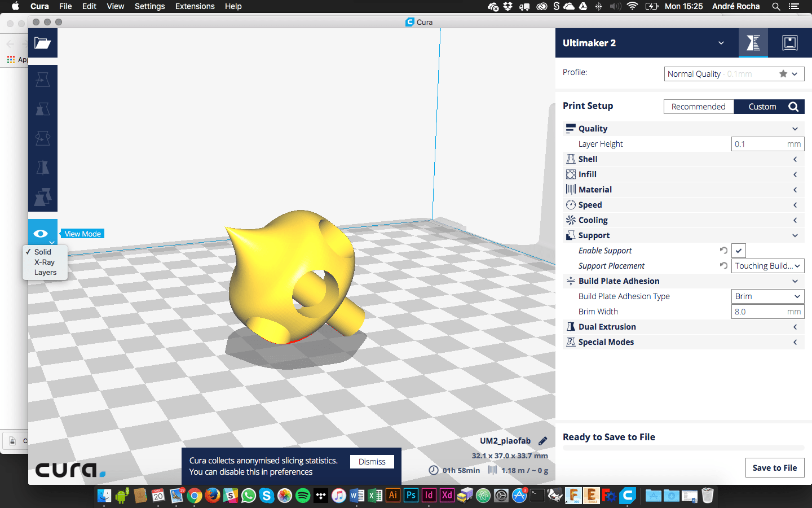Click the search icon beside Custom
The width and height of the screenshot is (812, 508).
tap(793, 107)
